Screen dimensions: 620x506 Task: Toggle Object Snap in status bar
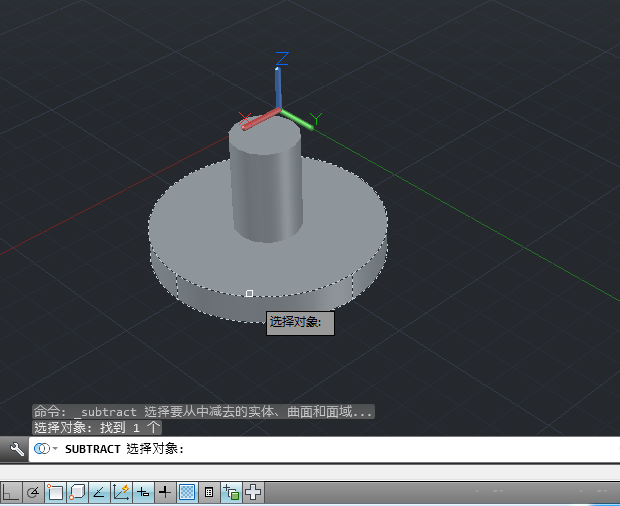tap(55, 493)
